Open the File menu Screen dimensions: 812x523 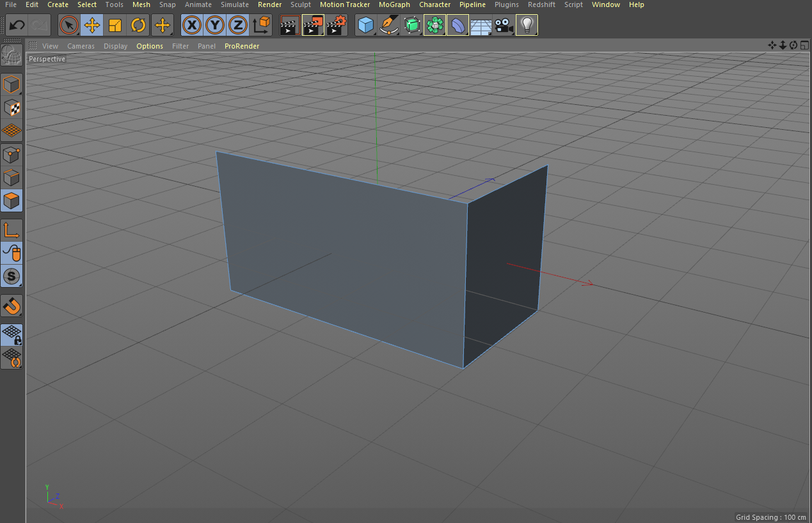(x=11, y=4)
